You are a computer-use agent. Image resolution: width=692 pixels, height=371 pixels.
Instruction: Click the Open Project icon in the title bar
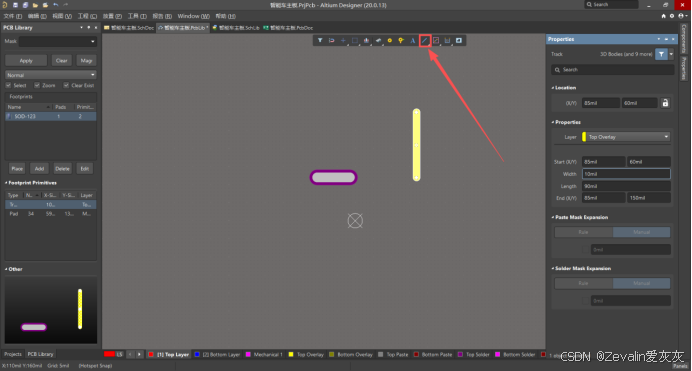tap(45, 5)
